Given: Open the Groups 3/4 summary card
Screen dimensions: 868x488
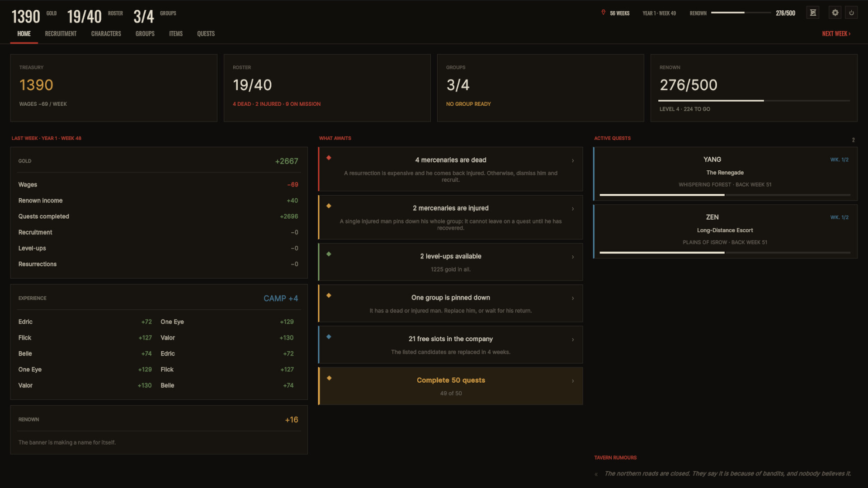Looking at the screenshot, I should [x=541, y=88].
